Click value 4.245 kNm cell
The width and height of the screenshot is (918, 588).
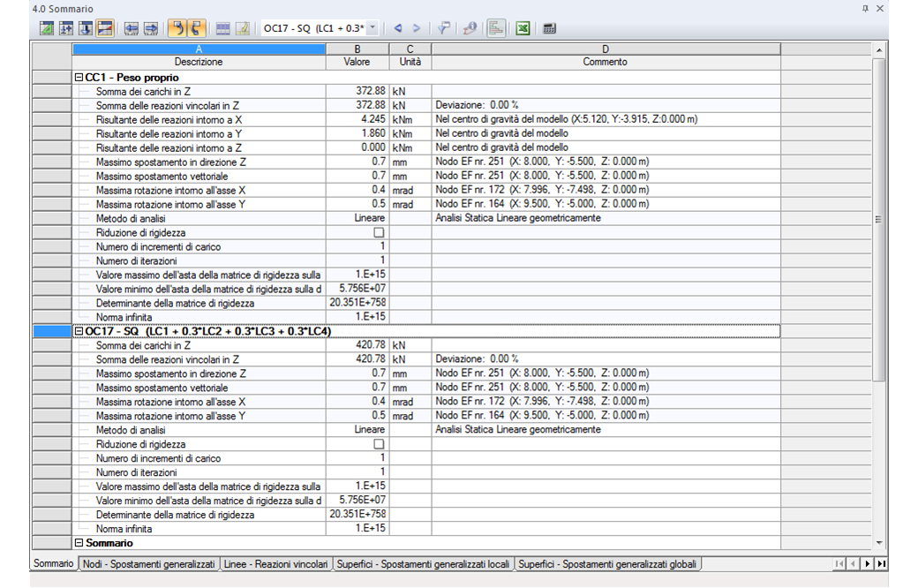click(357, 119)
